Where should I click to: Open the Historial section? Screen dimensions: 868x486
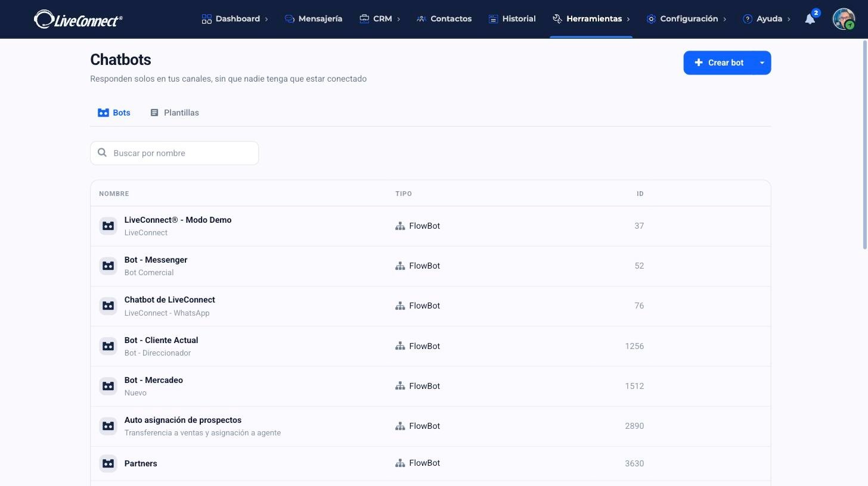pyautogui.click(x=512, y=19)
